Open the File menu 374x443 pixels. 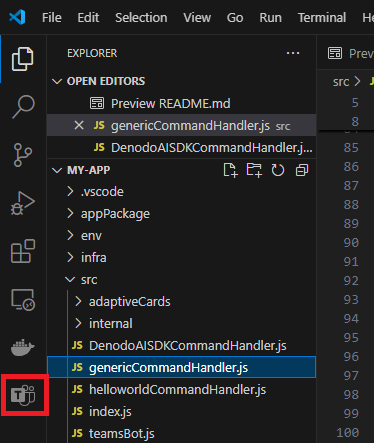point(52,17)
